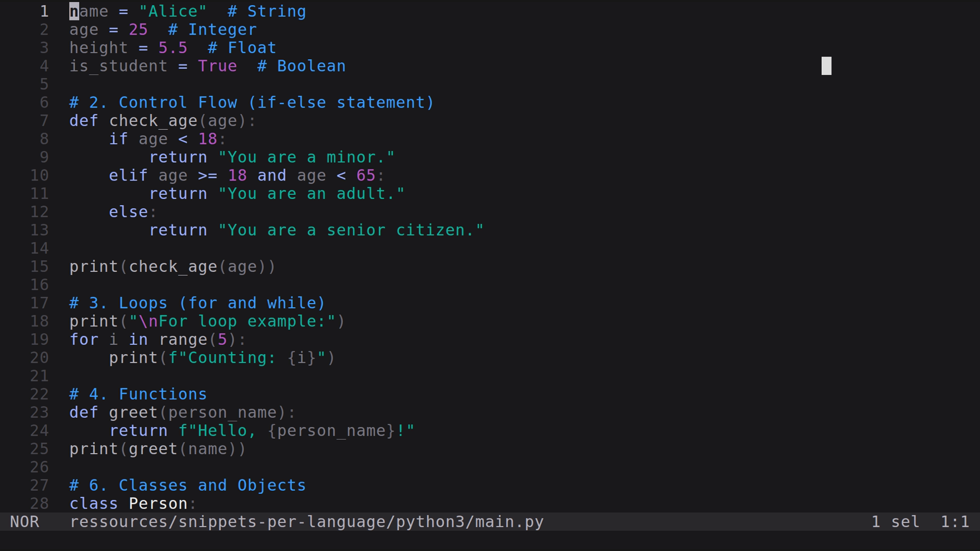Click the selection count indicator 1 sel
980x551 pixels.
point(895,521)
